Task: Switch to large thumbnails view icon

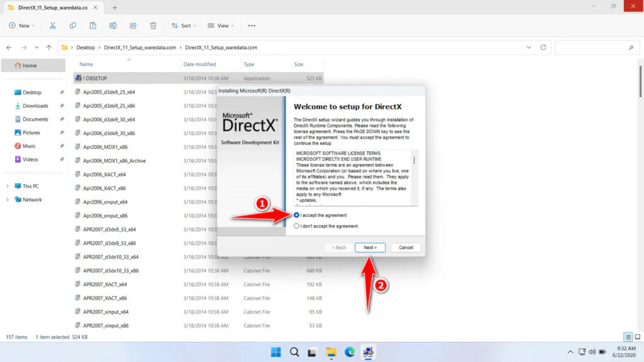Action: [x=638, y=337]
